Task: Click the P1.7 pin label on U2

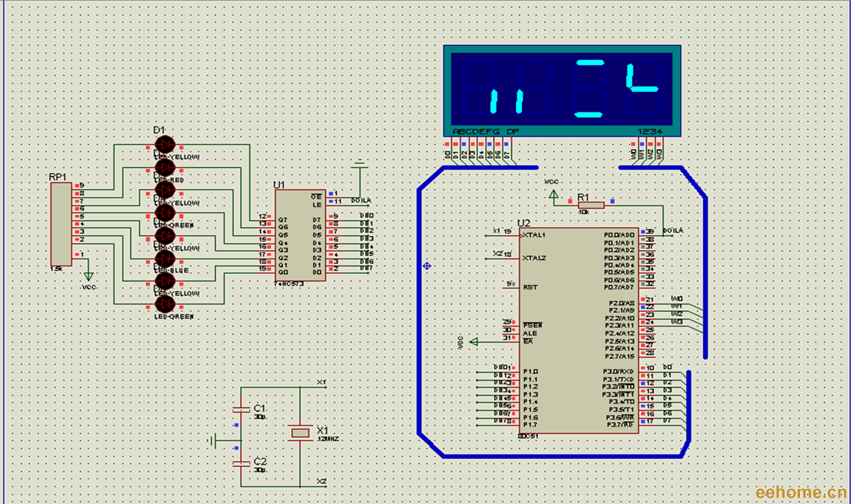Action: [530, 425]
